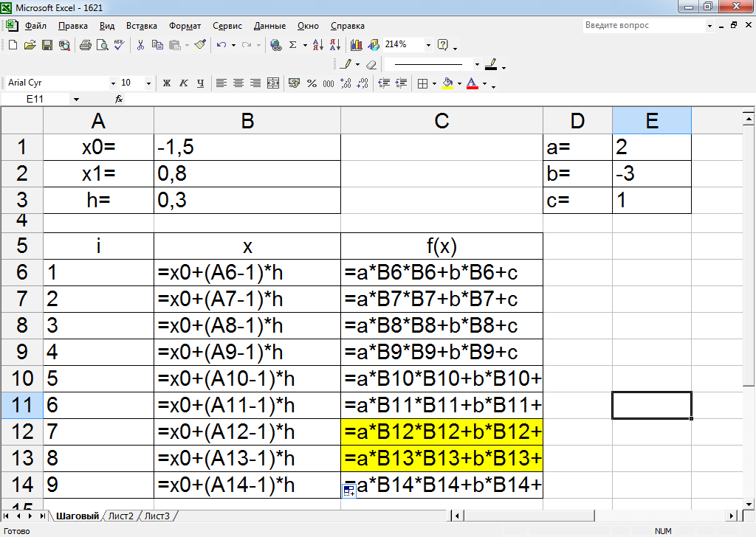Go to the first sheet tab arrow
756x537 pixels.
pyautogui.click(x=6, y=516)
